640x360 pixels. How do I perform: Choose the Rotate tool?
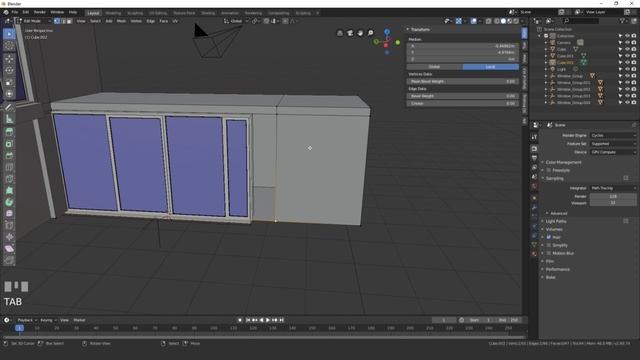[x=9, y=71]
